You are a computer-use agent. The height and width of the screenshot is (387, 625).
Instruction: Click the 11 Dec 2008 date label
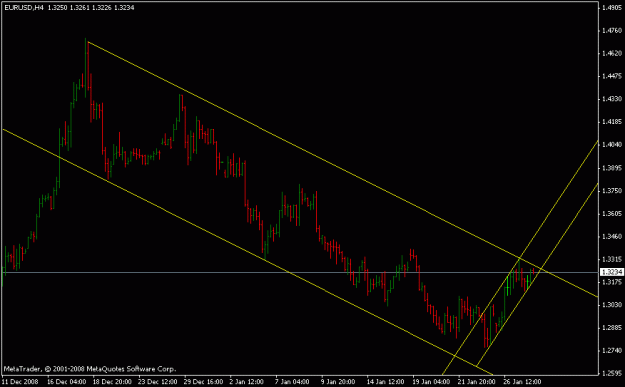tap(20, 382)
